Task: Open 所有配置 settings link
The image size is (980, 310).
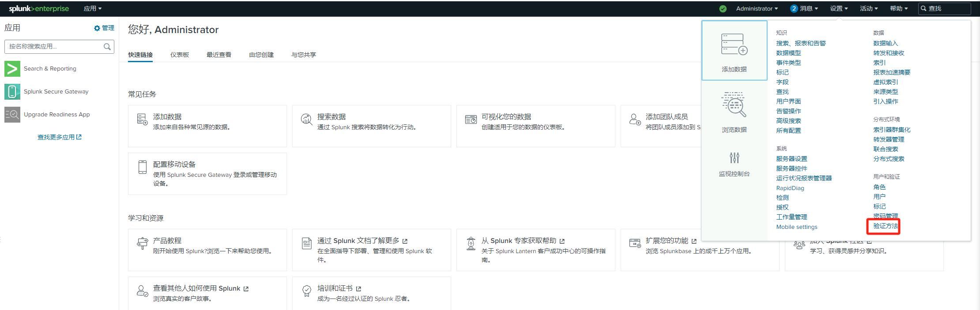Action: 788,131
